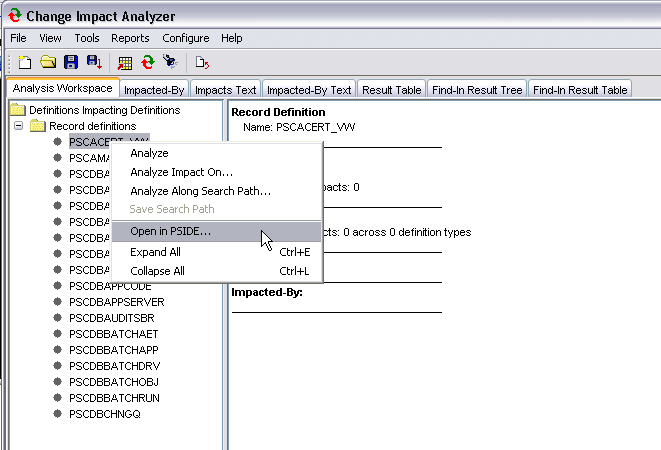The height and width of the screenshot is (450, 661).
Task: Switch to the Find-In Result Table tab
Action: [580, 90]
